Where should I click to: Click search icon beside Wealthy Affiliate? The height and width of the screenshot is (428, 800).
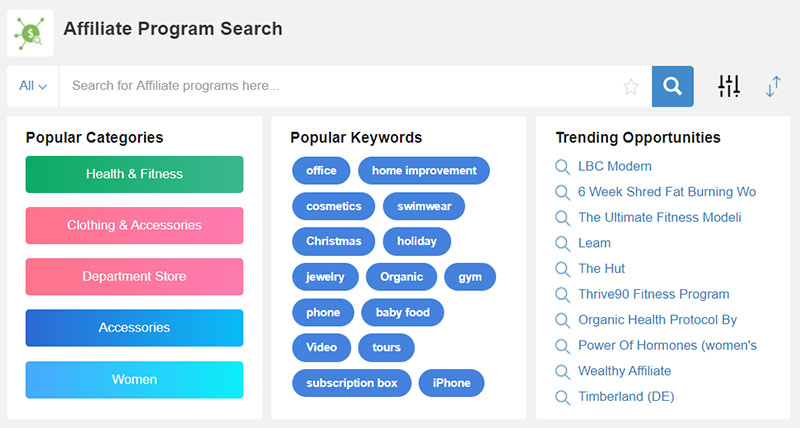[x=562, y=371]
